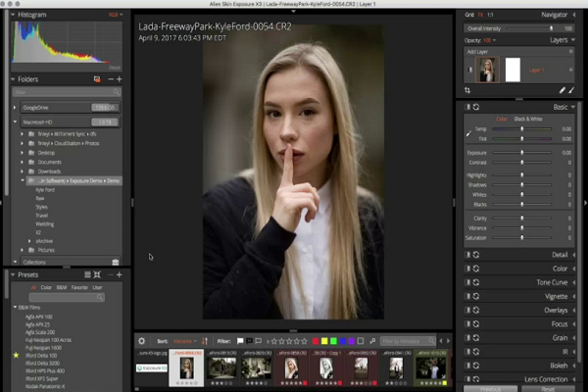Screen dimensions: 588x392
Task: Toggle the Lens Correction panel on/off
Action: (467, 379)
